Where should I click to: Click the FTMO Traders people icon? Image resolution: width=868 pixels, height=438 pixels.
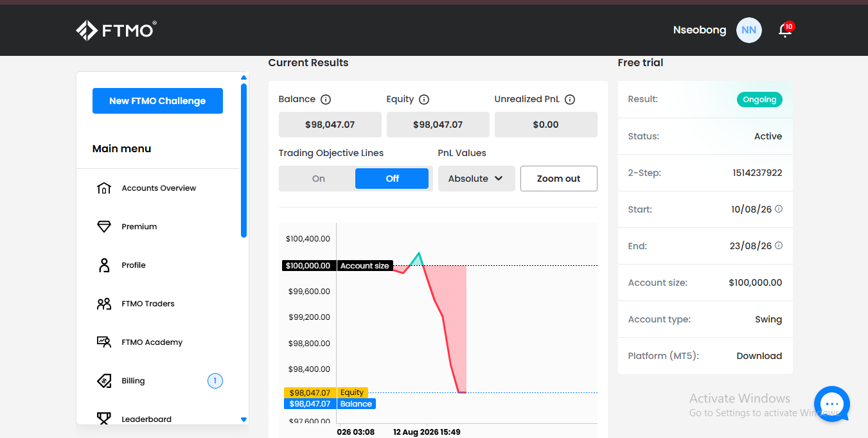point(104,304)
